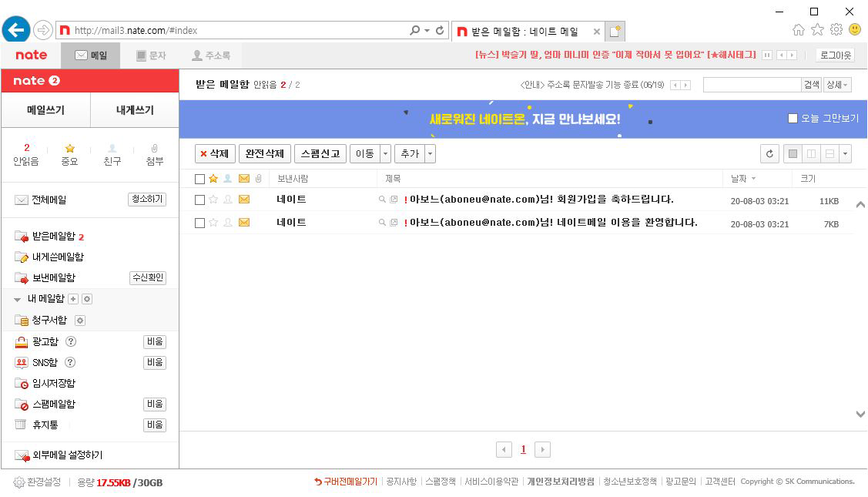868x497 pixels.
Task: Switch to 주소록 tab
Action: [211, 55]
